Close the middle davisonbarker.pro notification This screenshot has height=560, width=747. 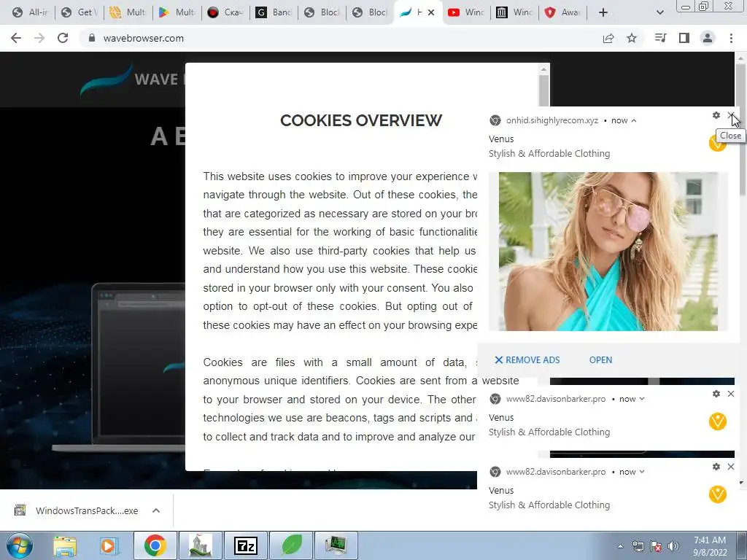coord(731,394)
